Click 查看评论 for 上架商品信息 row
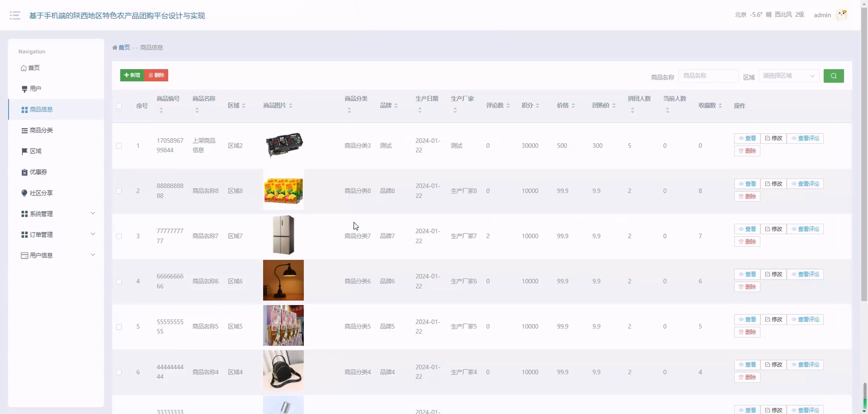Image resolution: width=868 pixels, height=414 pixels. [805, 138]
